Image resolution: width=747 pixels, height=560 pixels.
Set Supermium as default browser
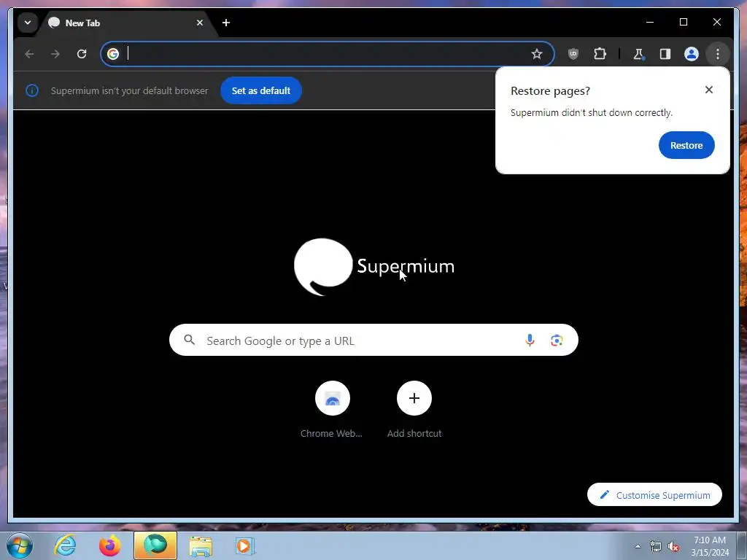click(261, 90)
